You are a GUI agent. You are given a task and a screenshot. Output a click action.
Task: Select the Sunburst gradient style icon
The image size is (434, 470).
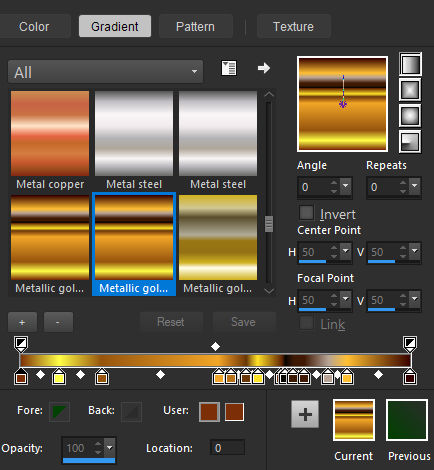pyautogui.click(x=410, y=116)
